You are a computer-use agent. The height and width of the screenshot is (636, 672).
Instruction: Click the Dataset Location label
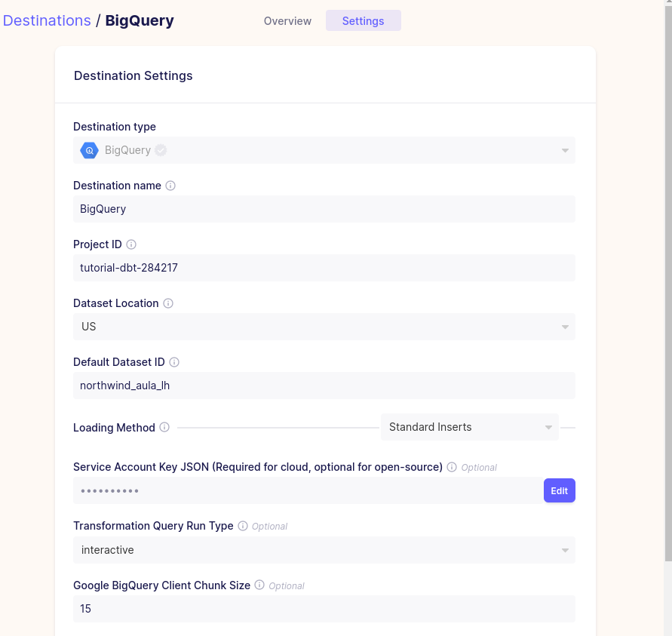click(115, 303)
